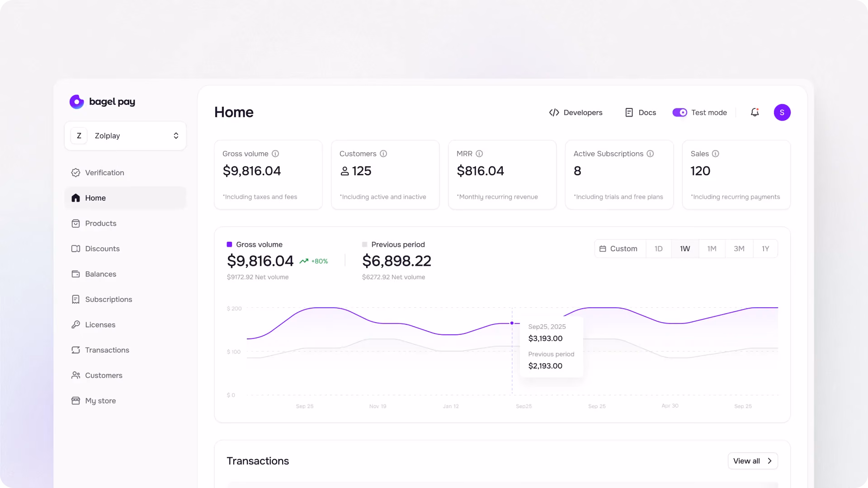This screenshot has height=488, width=868.
Task: Click the Verification badge icon in sidebar
Action: click(x=75, y=173)
